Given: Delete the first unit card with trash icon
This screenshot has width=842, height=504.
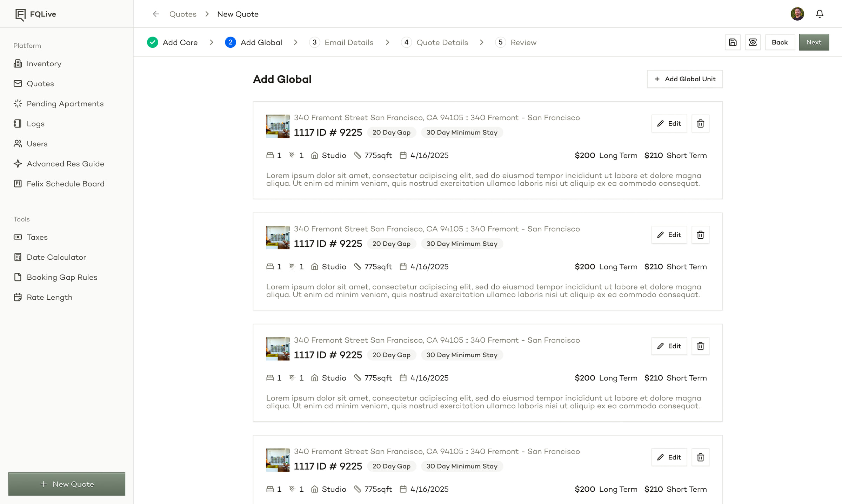Looking at the screenshot, I should click(700, 123).
